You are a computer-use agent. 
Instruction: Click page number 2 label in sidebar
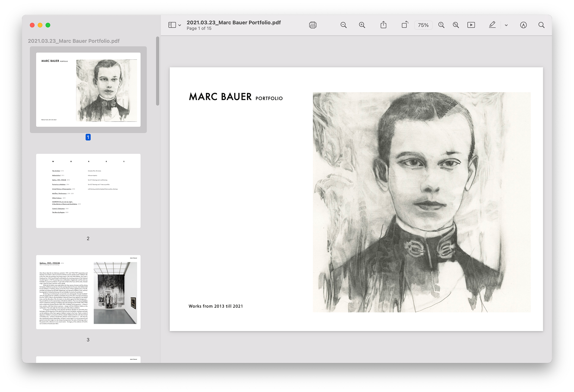(88, 238)
